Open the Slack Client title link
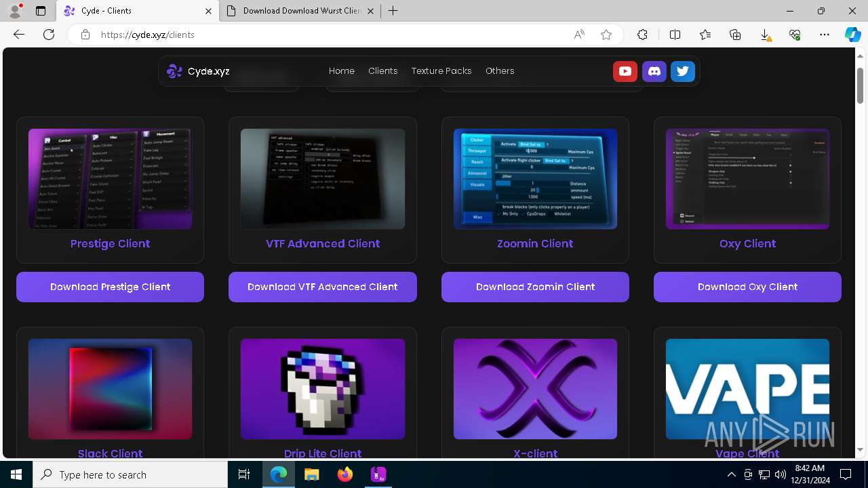The image size is (868, 488). (110, 453)
